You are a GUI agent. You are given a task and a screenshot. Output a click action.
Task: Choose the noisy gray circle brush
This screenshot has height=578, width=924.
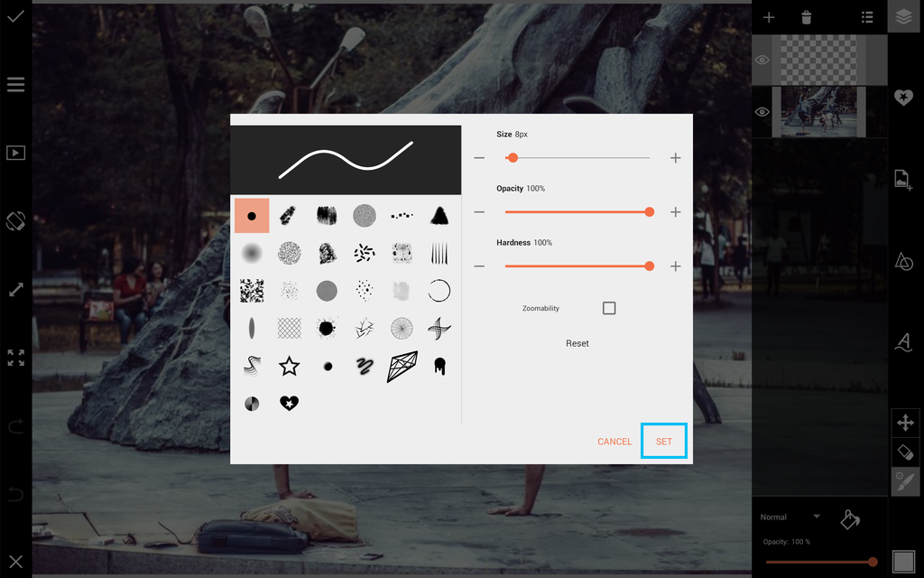pos(365,216)
